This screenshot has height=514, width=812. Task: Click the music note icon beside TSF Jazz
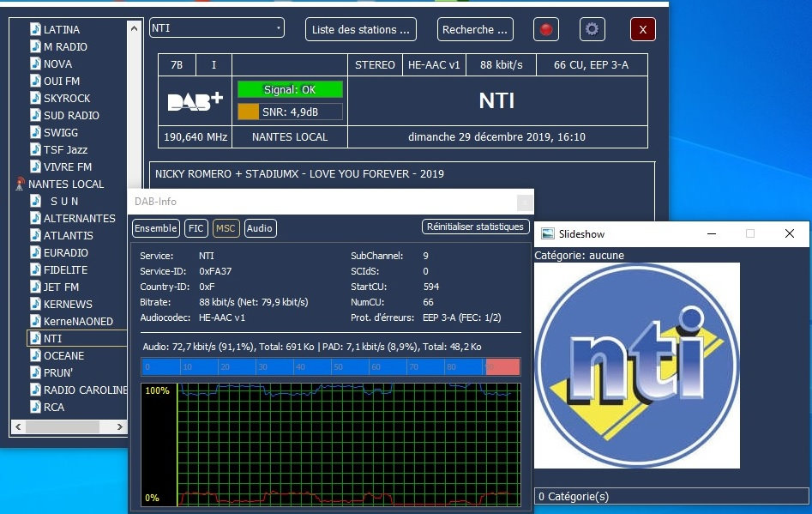pyautogui.click(x=35, y=149)
